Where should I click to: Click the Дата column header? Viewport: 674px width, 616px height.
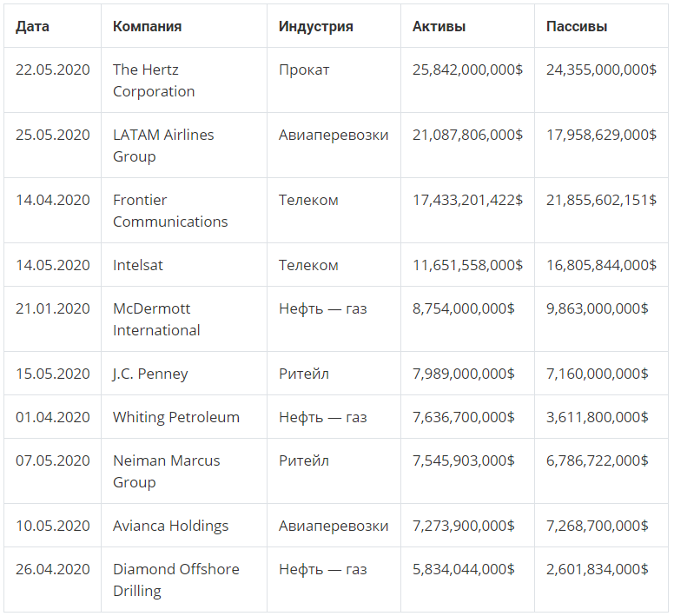[32, 27]
